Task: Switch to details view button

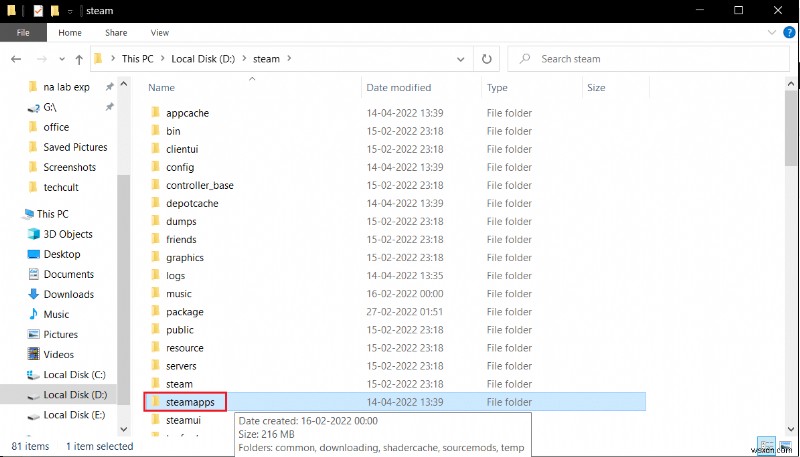Action: pos(766,446)
